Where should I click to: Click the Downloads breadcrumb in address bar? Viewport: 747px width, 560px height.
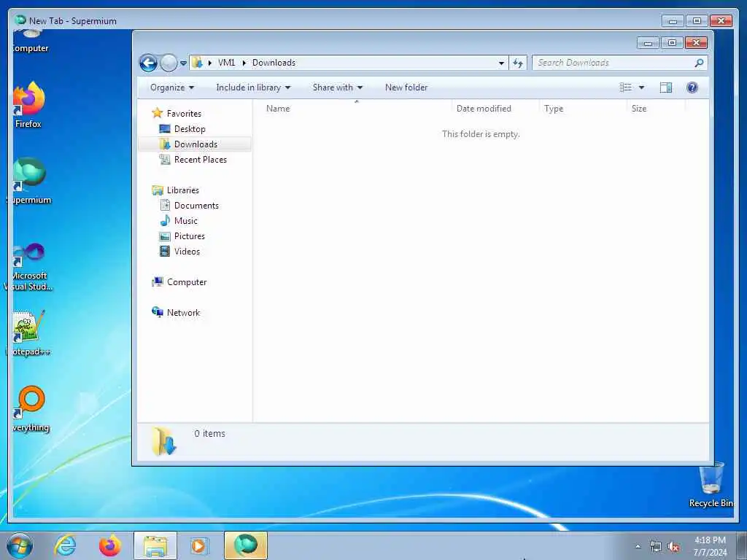(x=274, y=63)
